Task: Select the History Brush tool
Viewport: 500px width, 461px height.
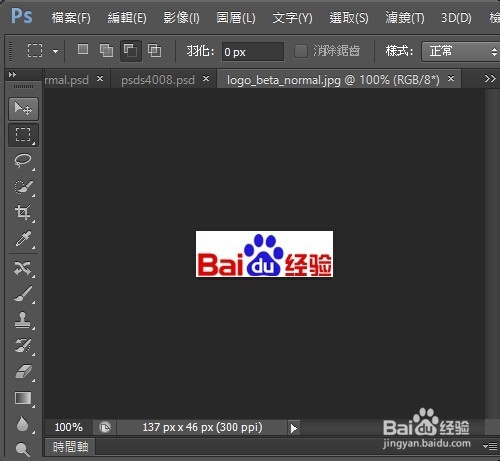Action: (x=23, y=346)
